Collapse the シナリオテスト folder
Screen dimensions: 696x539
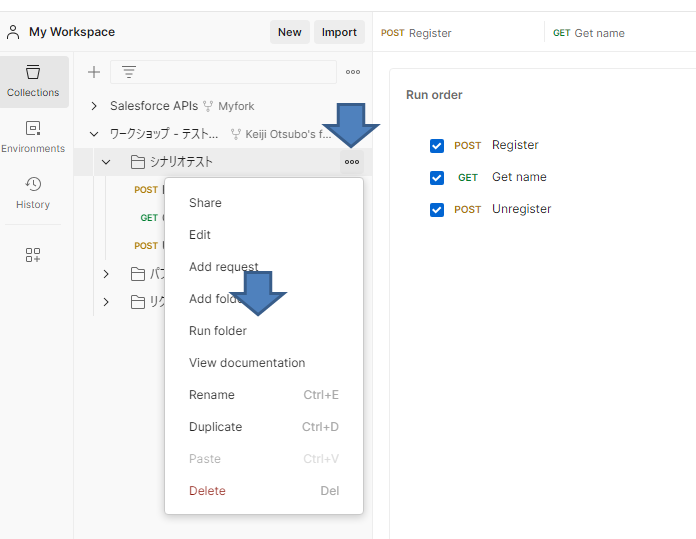click(x=106, y=162)
